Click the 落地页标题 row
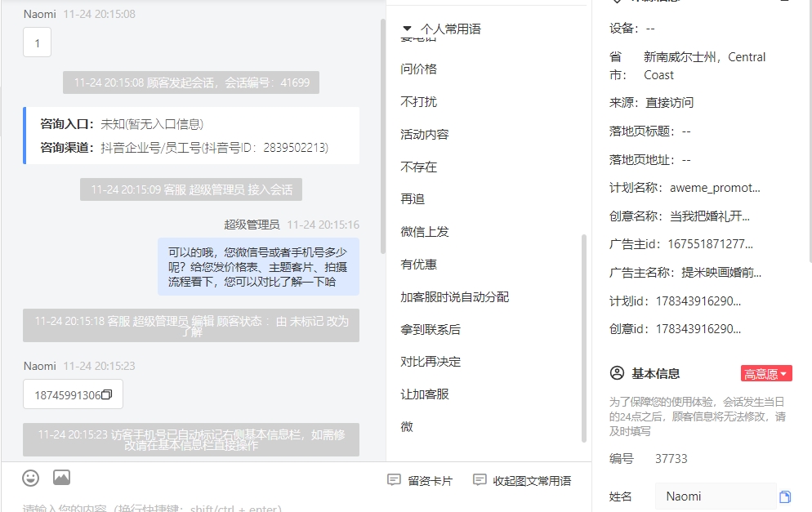This screenshot has width=812, height=512. [650, 131]
